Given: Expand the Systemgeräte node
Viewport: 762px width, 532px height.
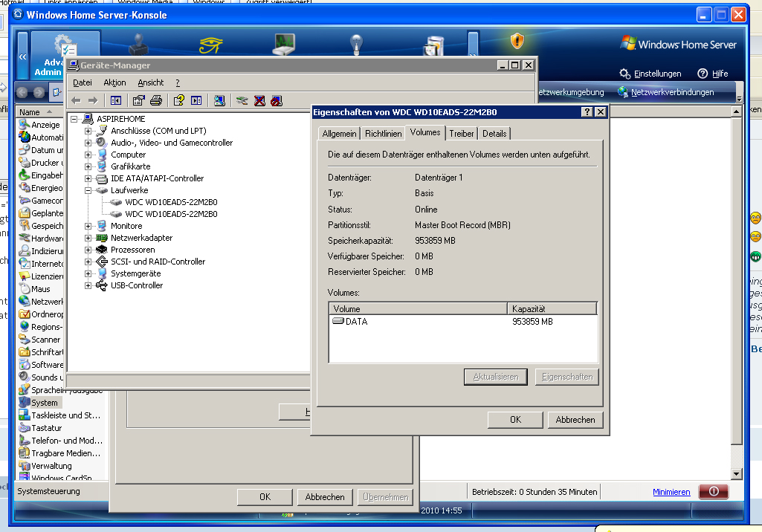Looking at the screenshot, I should 88,273.
